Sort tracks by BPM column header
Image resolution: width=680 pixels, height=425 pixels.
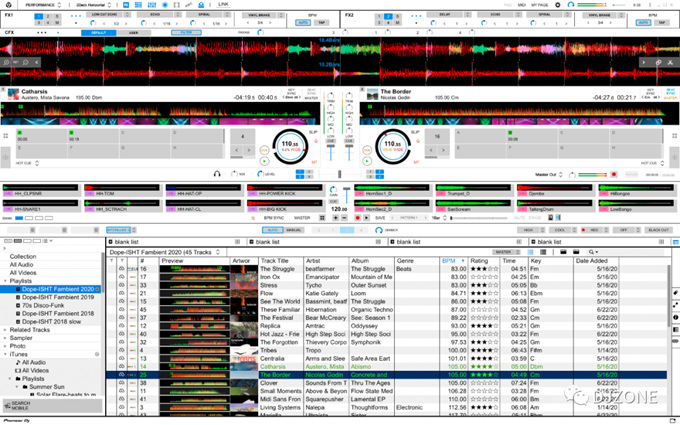coord(453,261)
